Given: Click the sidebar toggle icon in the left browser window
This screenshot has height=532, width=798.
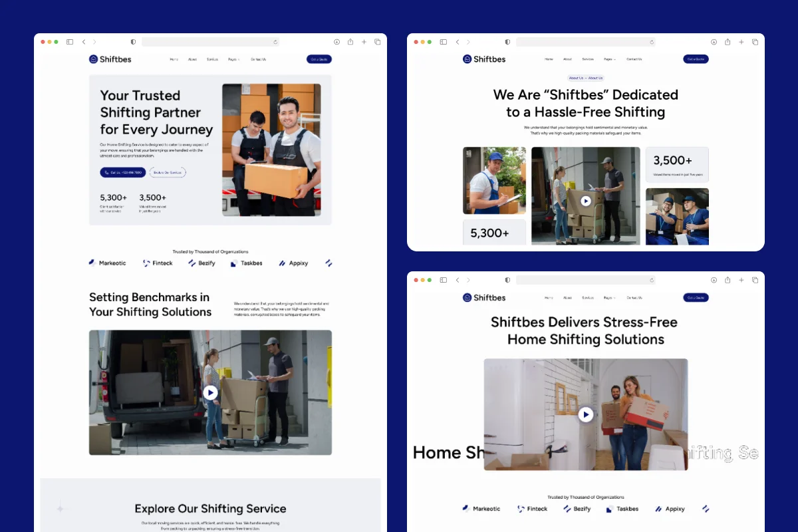Looking at the screenshot, I should pos(70,42).
